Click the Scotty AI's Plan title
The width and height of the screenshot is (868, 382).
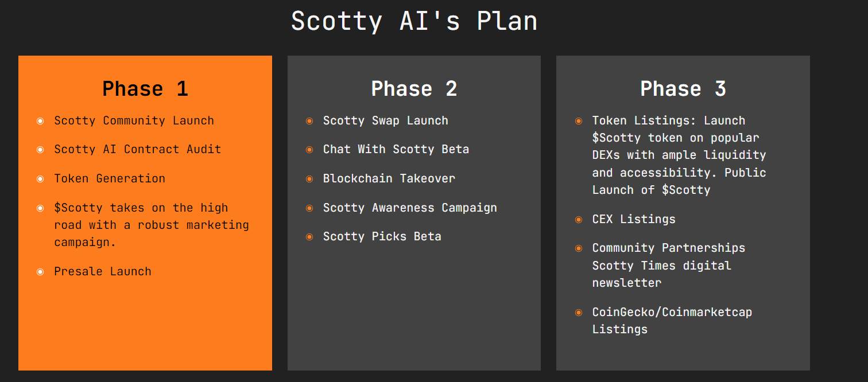coord(414,21)
